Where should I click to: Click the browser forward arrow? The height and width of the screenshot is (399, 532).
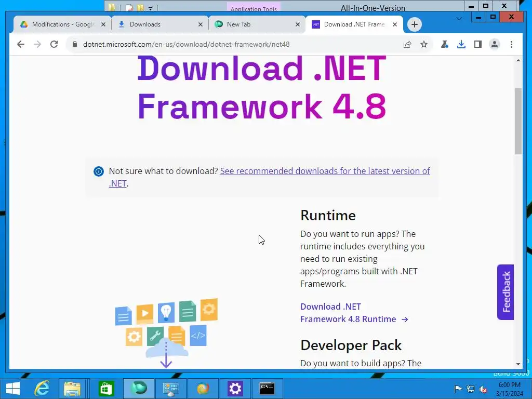click(37, 44)
